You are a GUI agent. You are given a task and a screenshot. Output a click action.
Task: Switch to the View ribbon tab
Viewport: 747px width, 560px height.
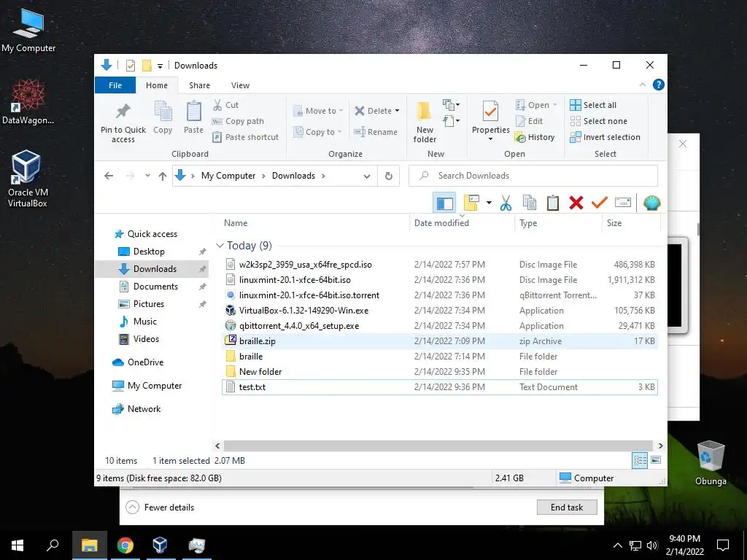click(x=240, y=85)
